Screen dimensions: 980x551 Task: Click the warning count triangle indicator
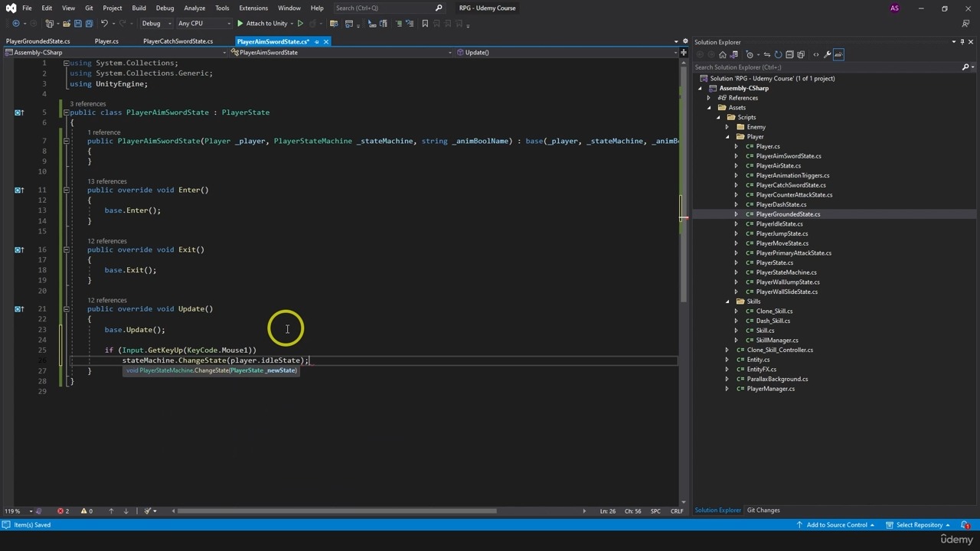pos(87,511)
